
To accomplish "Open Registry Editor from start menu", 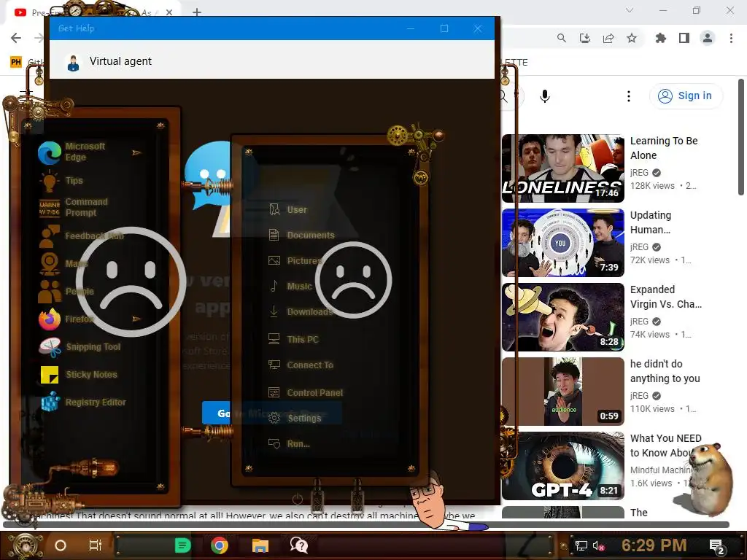I will [83, 402].
